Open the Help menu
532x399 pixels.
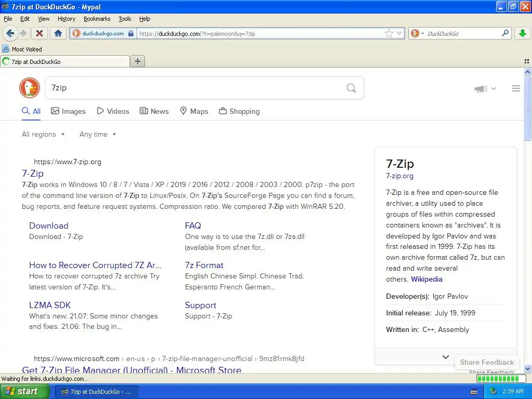tap(144, 19)
